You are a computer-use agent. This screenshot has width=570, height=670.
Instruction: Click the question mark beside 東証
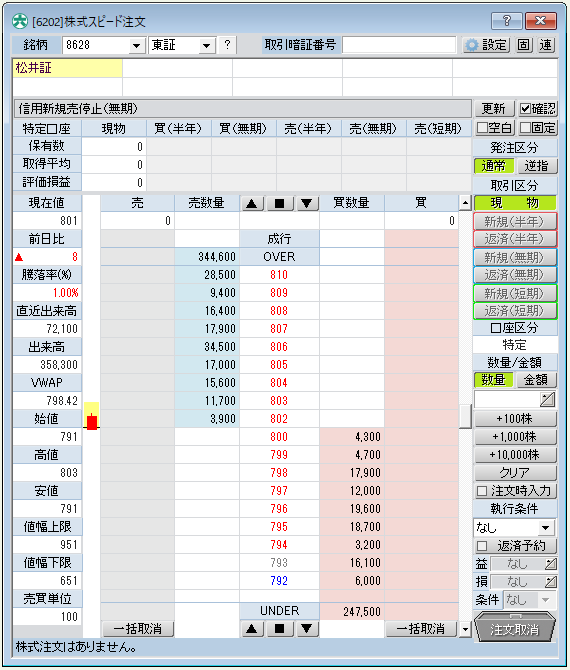(x=227, y=44)
